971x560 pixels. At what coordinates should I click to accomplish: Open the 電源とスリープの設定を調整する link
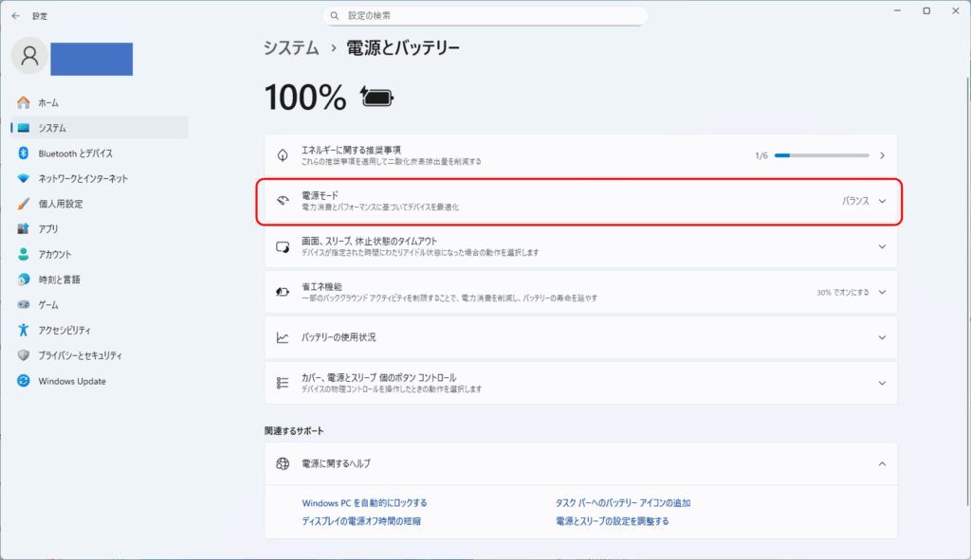click(x=612, y=521)
